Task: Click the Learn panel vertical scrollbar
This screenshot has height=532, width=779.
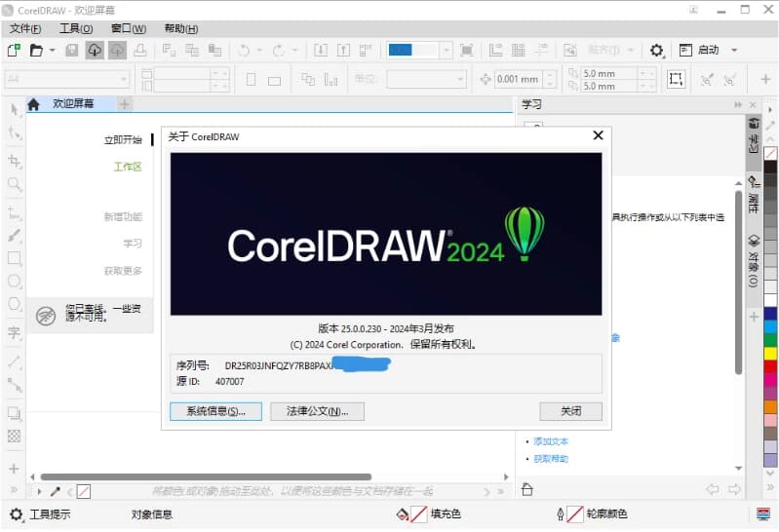Action: click(x=738, y=283)
